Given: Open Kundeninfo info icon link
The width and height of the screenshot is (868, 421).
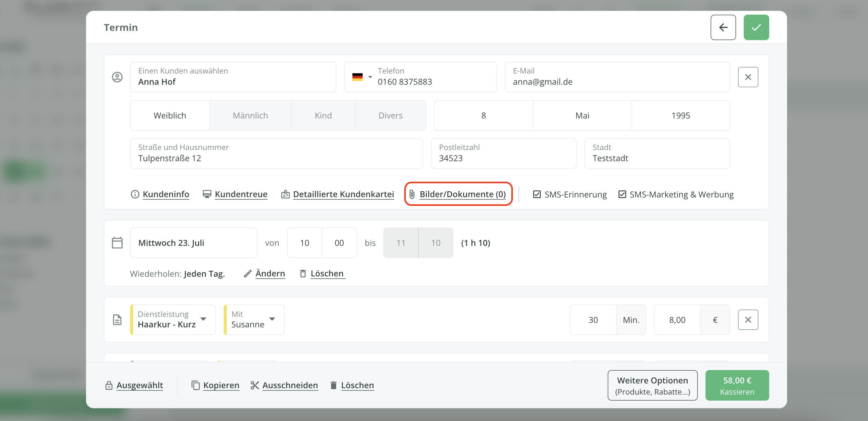Looking at the screenshot, I should coord(135,194).
